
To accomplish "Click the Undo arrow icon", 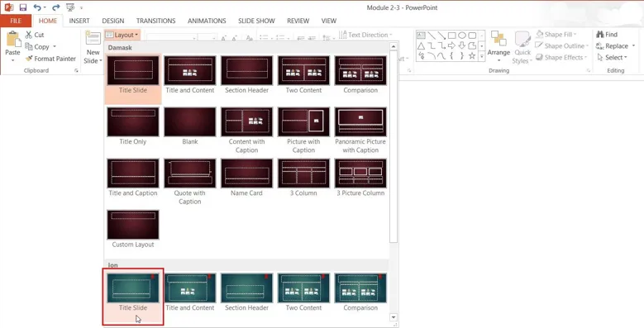I will 37,7.
